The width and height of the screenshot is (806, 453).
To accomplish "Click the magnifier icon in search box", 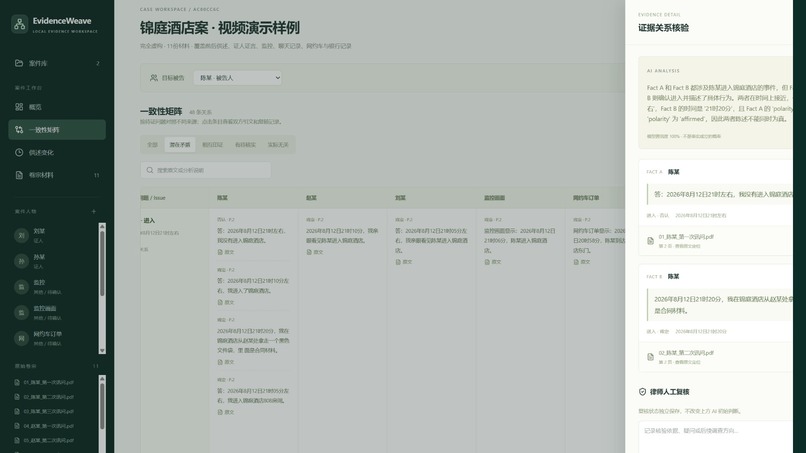I will pos(150,170).
